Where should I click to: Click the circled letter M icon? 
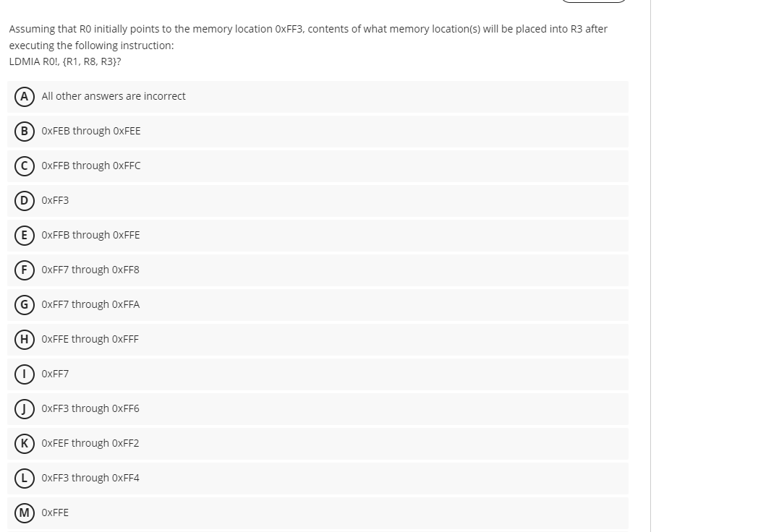[25, 512]
